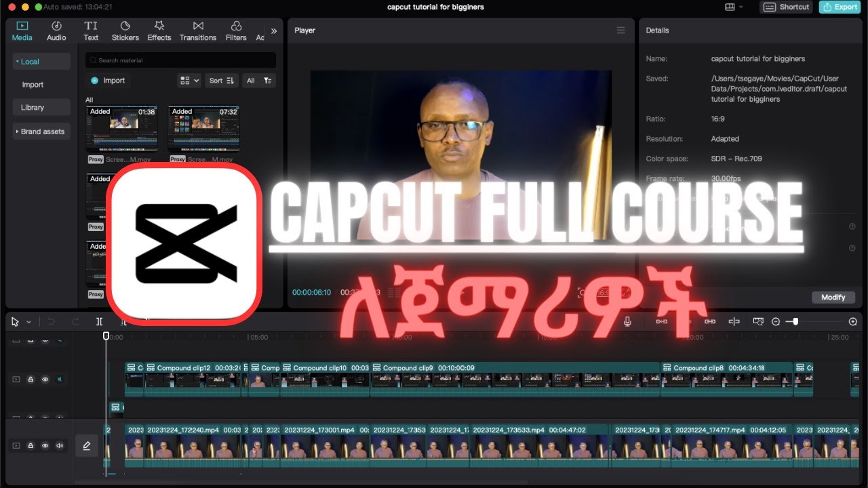Select the 20231224_172240.mp4 clip
The height and width of the screenshot is (488, 868).
pos(193,445)
